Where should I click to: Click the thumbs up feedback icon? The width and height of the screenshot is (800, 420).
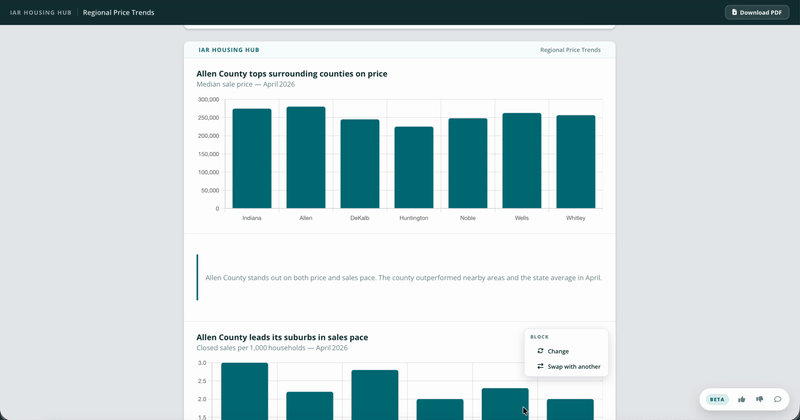click(741, 399)
